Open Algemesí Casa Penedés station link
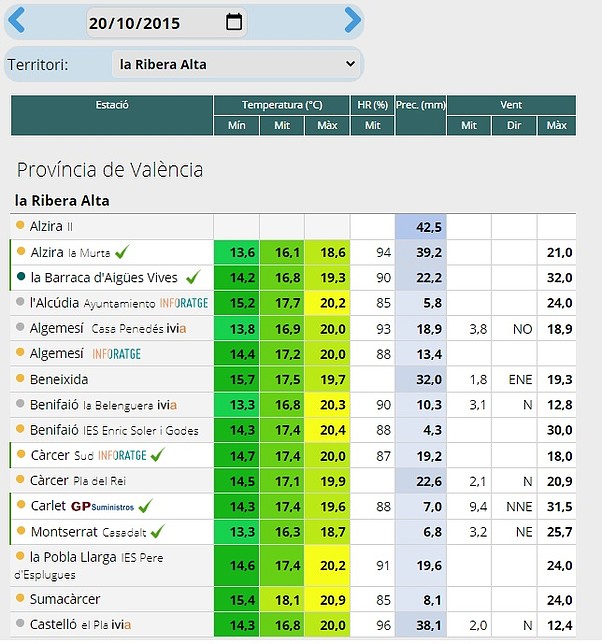The width and height of the screenshot is (602, 644). (x=97, y=329)
